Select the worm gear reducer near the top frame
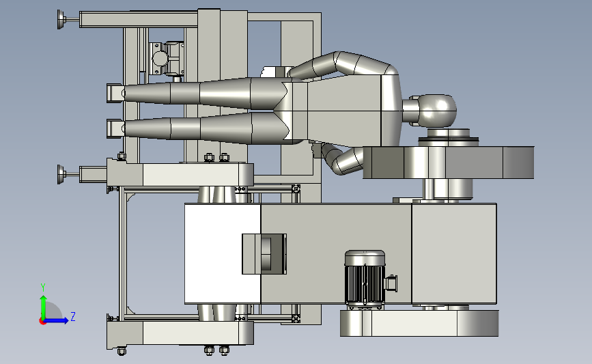 pos(167,59)
